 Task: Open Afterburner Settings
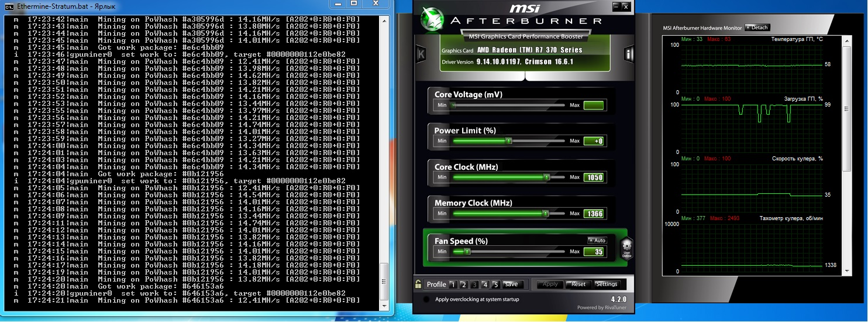[607, 285]
